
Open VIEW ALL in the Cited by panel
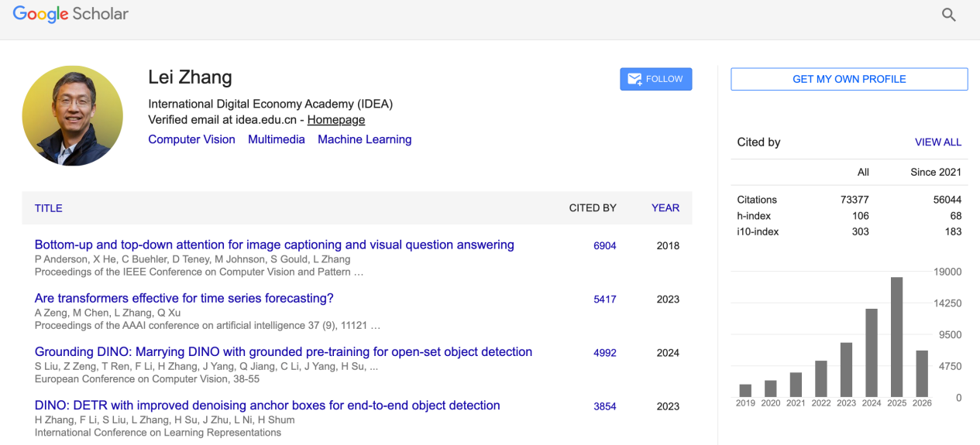(938, 142)
